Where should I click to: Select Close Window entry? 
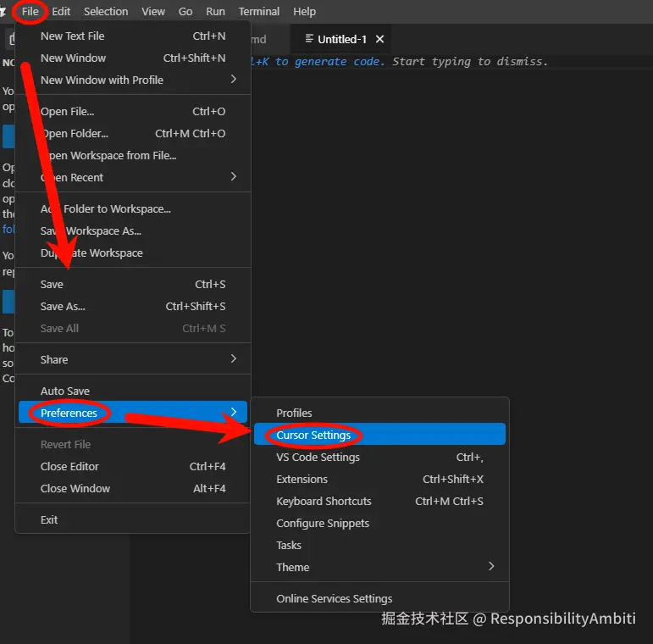133,489
